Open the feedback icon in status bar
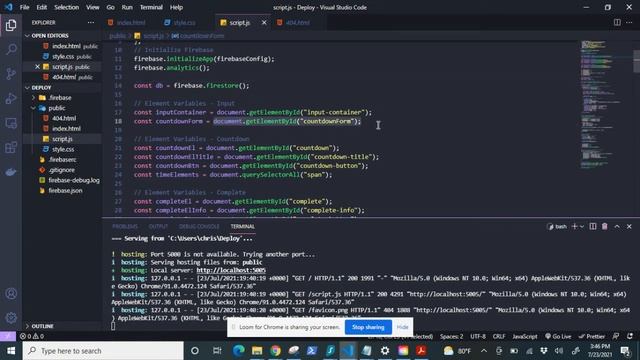This screenshot has height=360, width=640. point(616,336)
